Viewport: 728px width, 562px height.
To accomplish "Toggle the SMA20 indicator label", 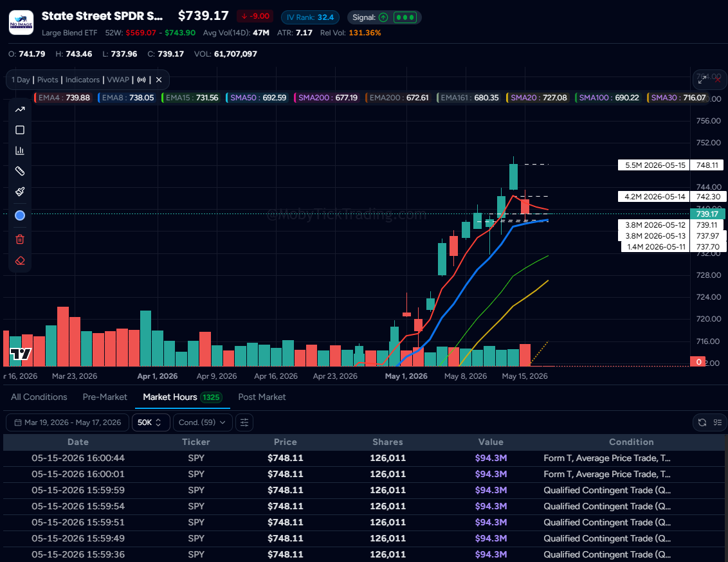I will click(x=538, y=98).
